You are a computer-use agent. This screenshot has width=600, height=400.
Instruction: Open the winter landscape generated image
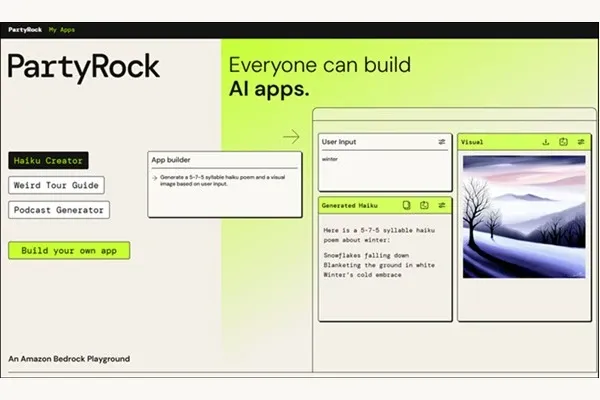click(524, 217)
